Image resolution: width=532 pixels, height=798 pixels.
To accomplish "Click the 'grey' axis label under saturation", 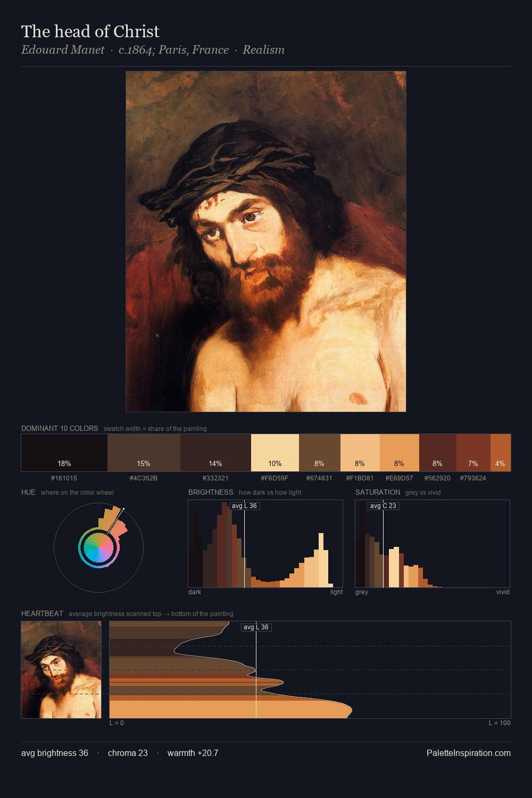I will (x=362, y=592).
